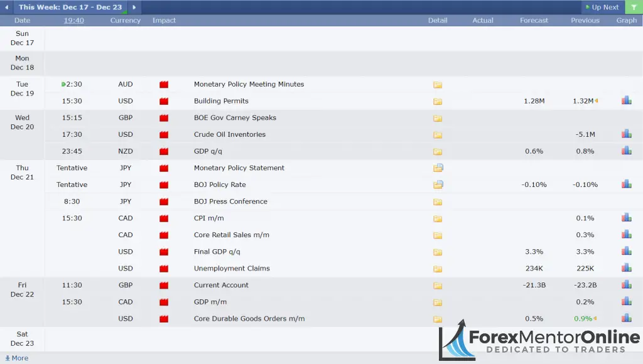Select Monetary Policy Meeting Minutes event
The image size is (643, 364).
click(249, 84)
